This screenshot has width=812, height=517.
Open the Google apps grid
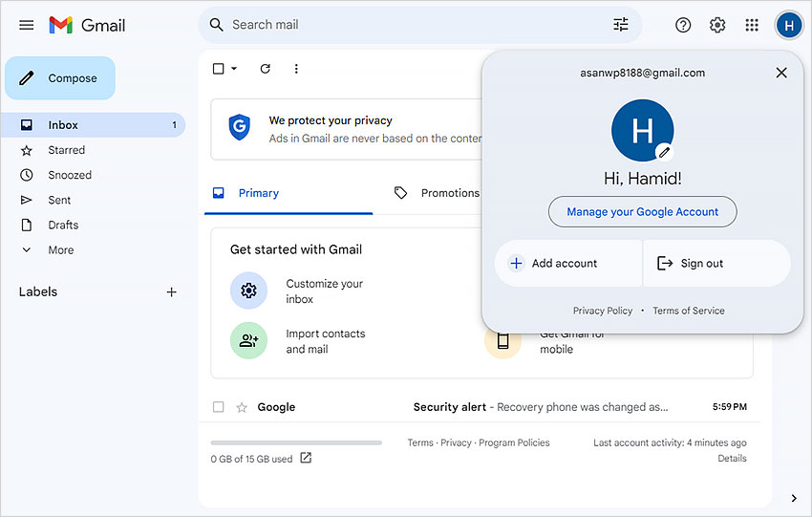pos(752,25)
